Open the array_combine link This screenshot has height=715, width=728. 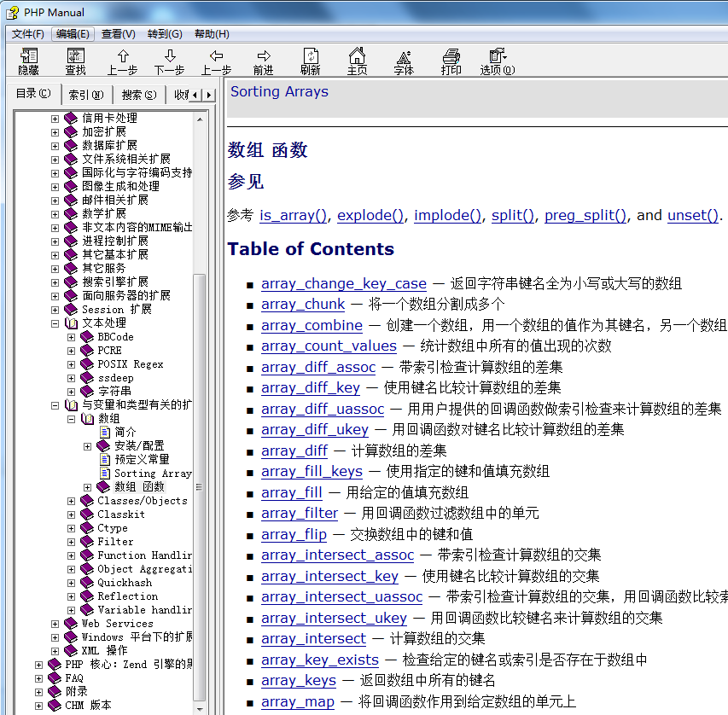312,325
